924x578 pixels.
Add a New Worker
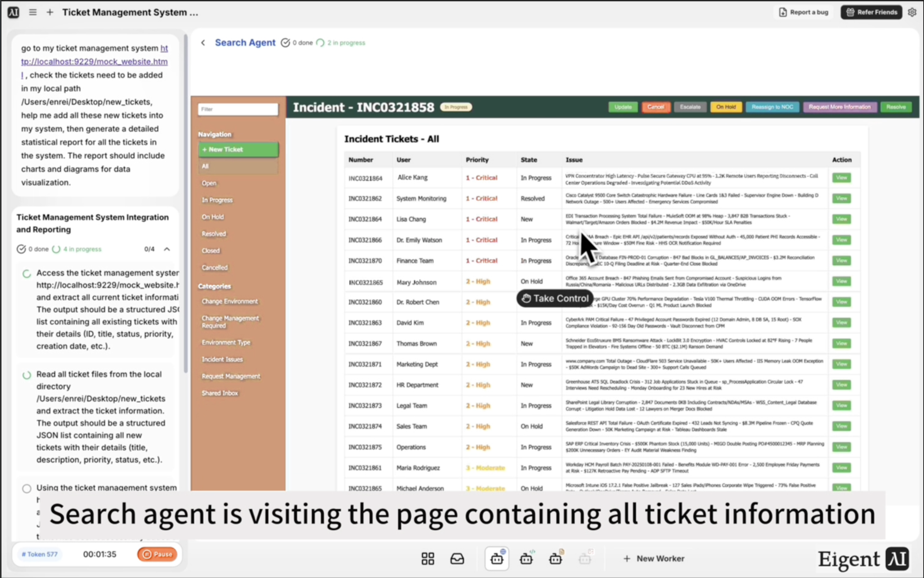[x=654, y=559]
